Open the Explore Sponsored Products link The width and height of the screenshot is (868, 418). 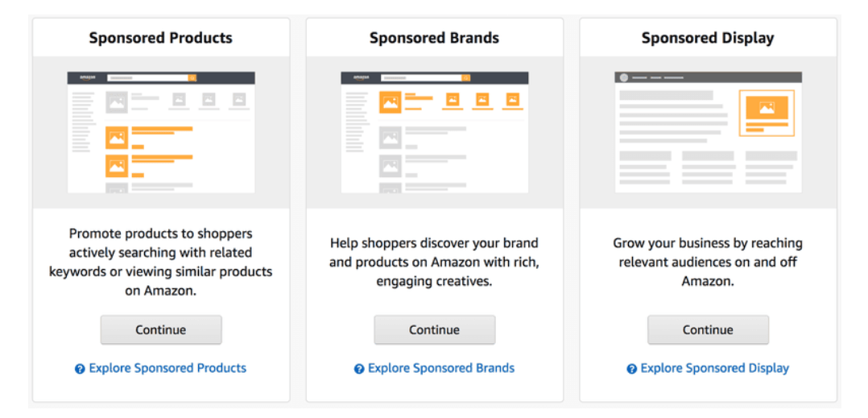coord(167,368)
